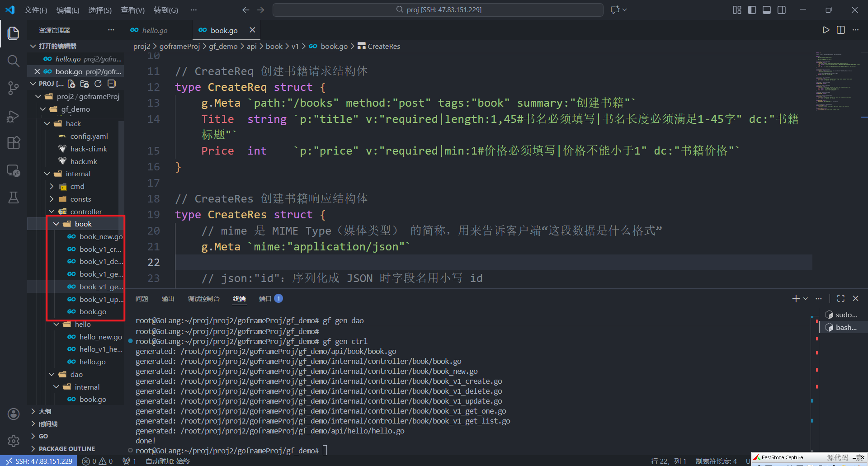Switch to the 输出 panel tab
Image resolution: width=868 pixels, height=466 pixels.
tap(168, 299)
